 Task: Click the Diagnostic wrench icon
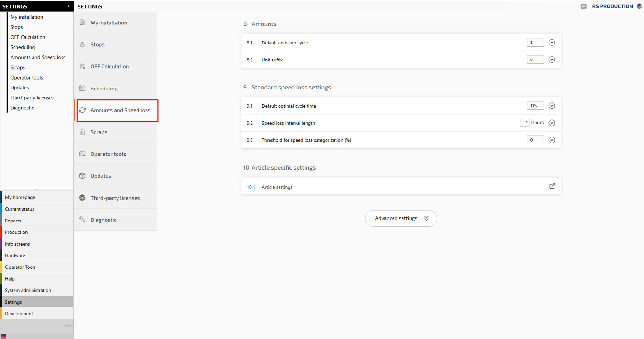tap(82, 220)
